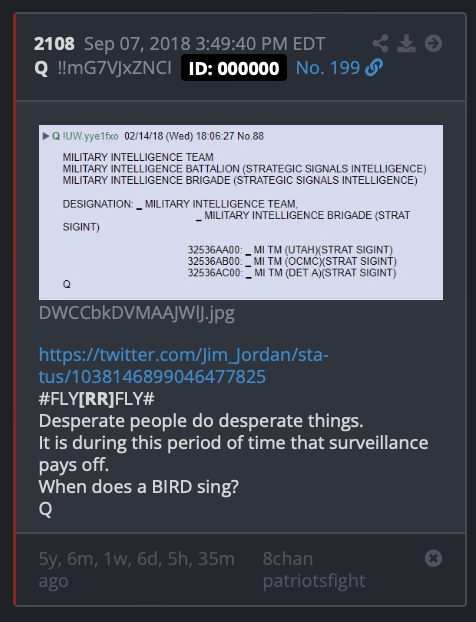The height and width of the screenshot is (622, 476).
Task: Click the share icon on post 2108
Action: coord(380,43)
